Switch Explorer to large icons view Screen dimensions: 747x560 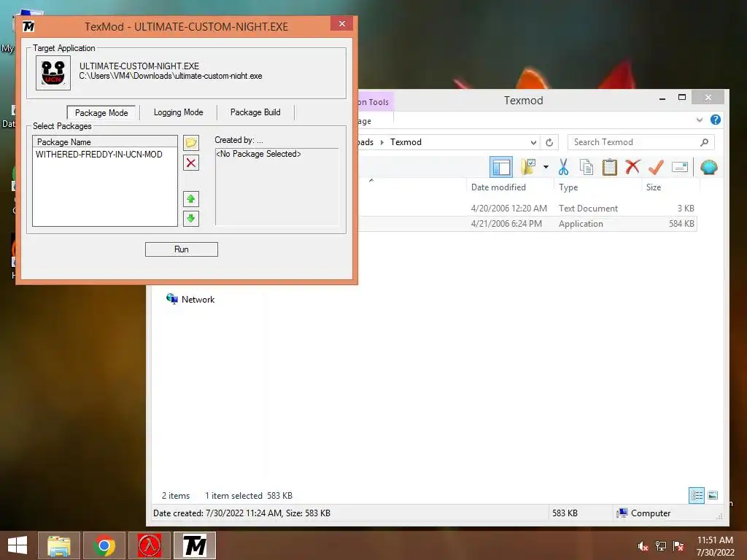coord(713,495)
